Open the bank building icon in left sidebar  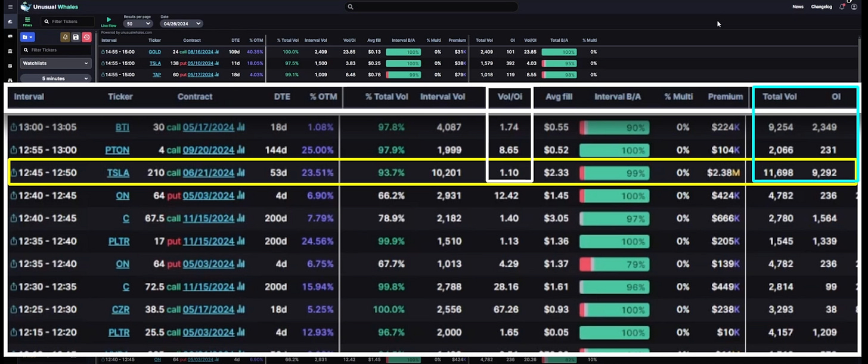pos(10,51)
